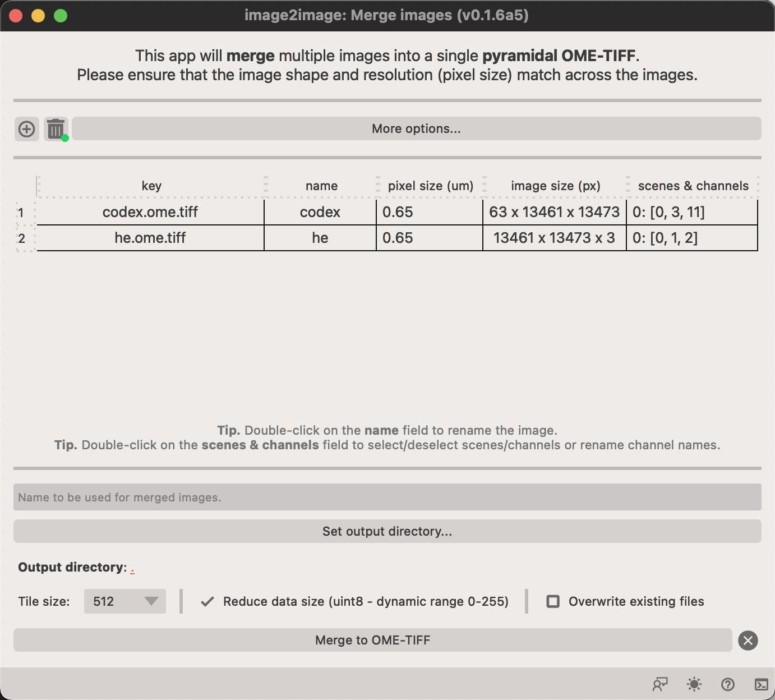Select the scenes & channels column header

pyautogui.click(x=693, y=186)
